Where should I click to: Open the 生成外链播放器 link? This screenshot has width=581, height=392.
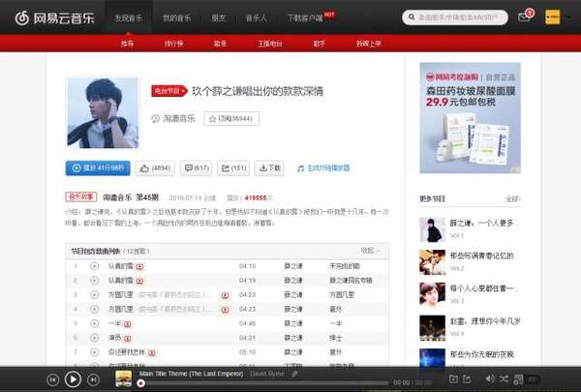pos(323,168)
